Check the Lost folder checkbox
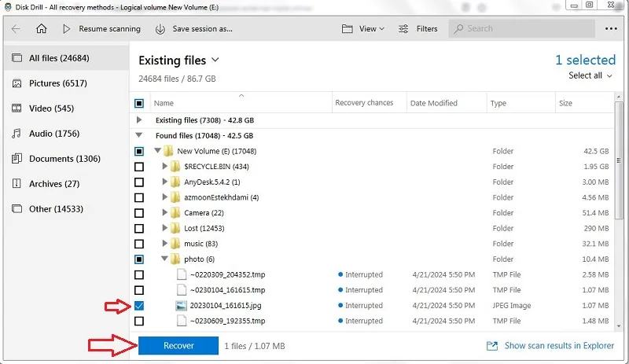This screenshot has height=364, width=629. [139, 228]
